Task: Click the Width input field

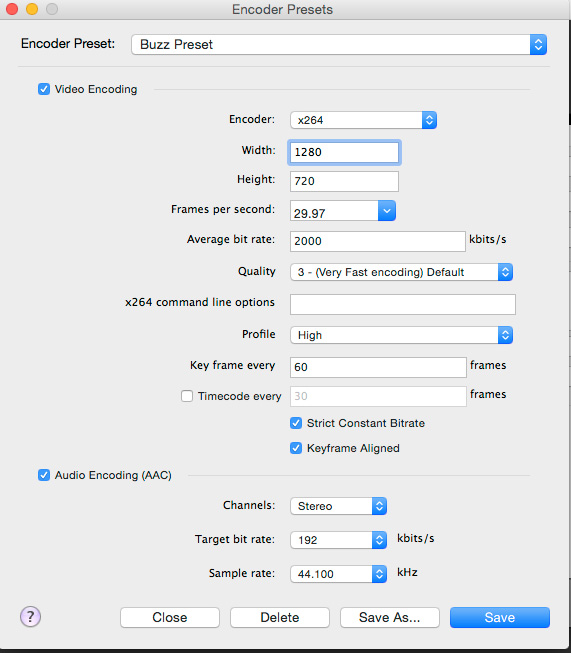Action: (344, 152)
